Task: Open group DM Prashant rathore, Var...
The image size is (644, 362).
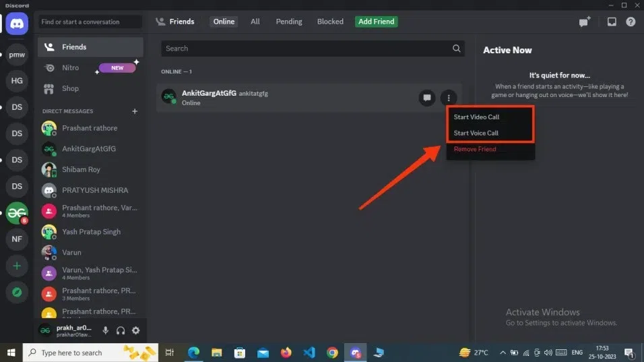Action: click(90, 211)
